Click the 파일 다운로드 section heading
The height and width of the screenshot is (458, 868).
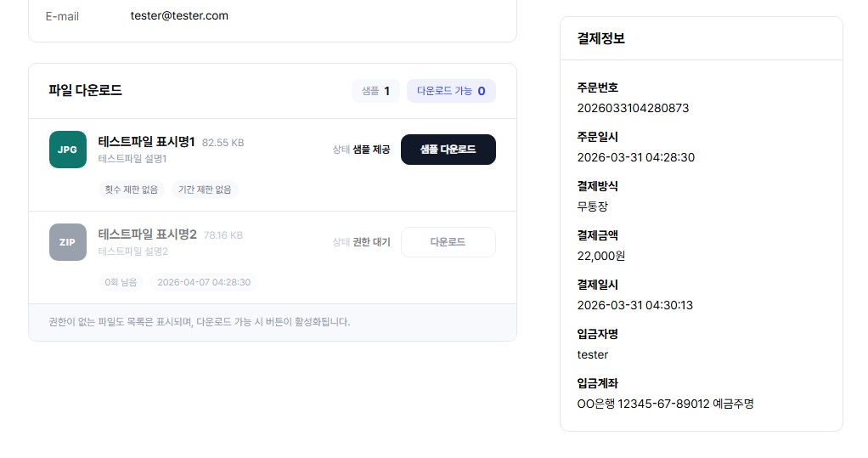pos(85,90)
